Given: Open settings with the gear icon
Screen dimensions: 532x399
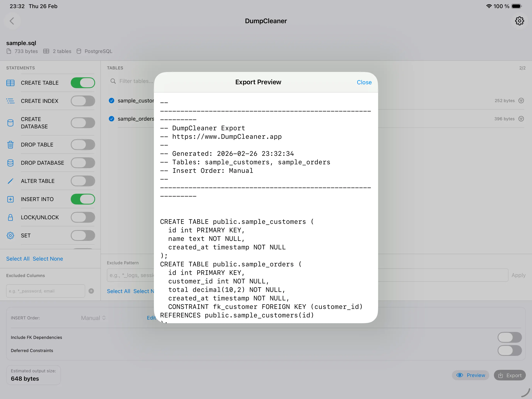Looking at the screenshot, I should pyautogui.click(x=519, y=21).
